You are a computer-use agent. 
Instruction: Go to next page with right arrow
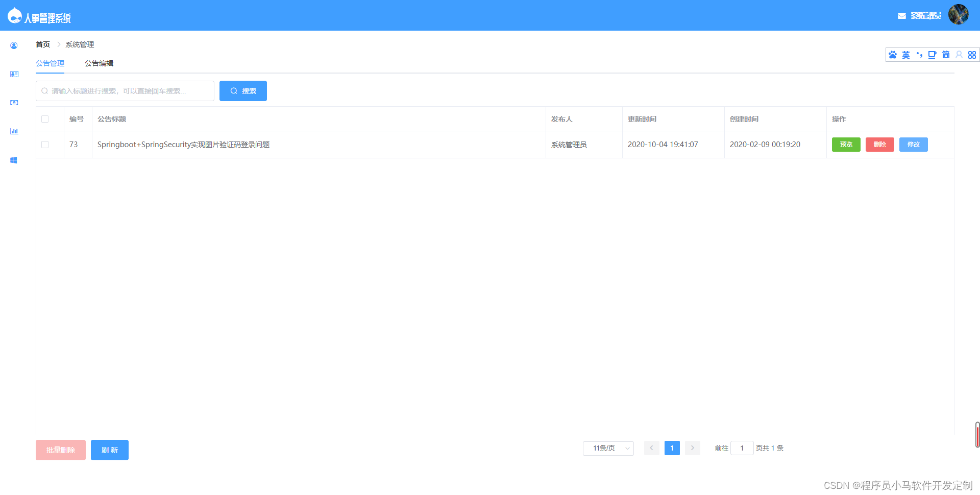tap(692, 448)
